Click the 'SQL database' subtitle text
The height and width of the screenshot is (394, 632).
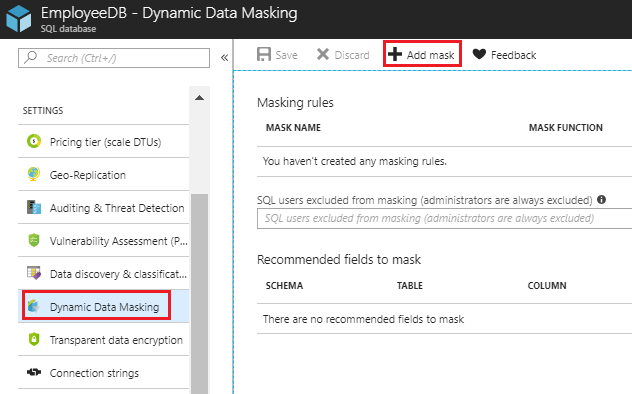[x=68, y=29]
